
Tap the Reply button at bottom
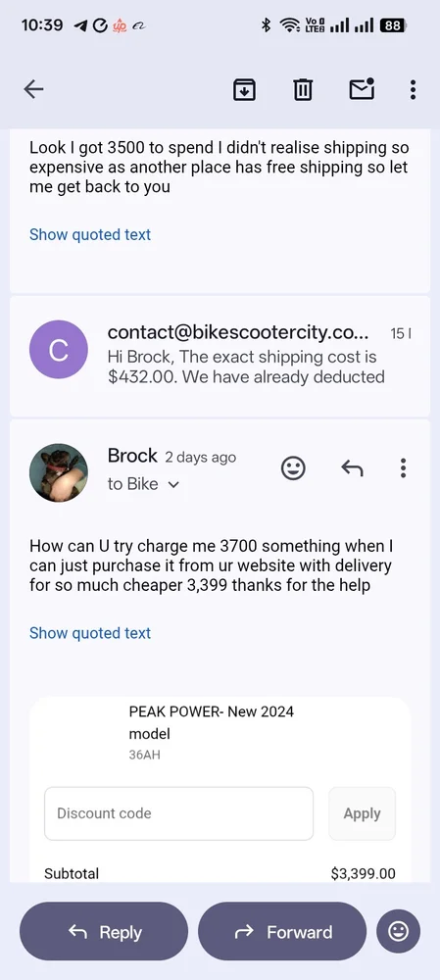pos(104,931)
